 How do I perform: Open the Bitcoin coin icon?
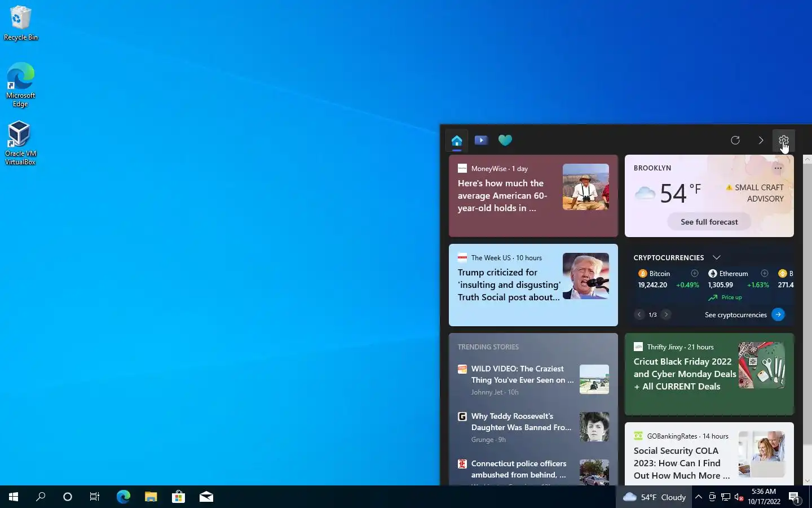642,273
